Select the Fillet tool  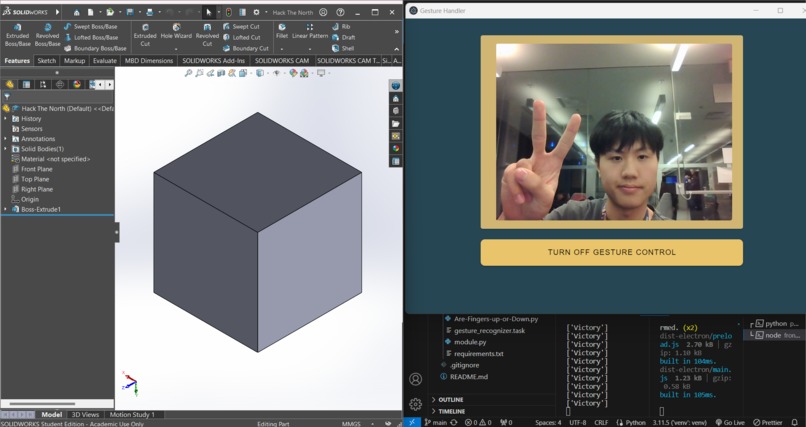click(x=282, y=31)
